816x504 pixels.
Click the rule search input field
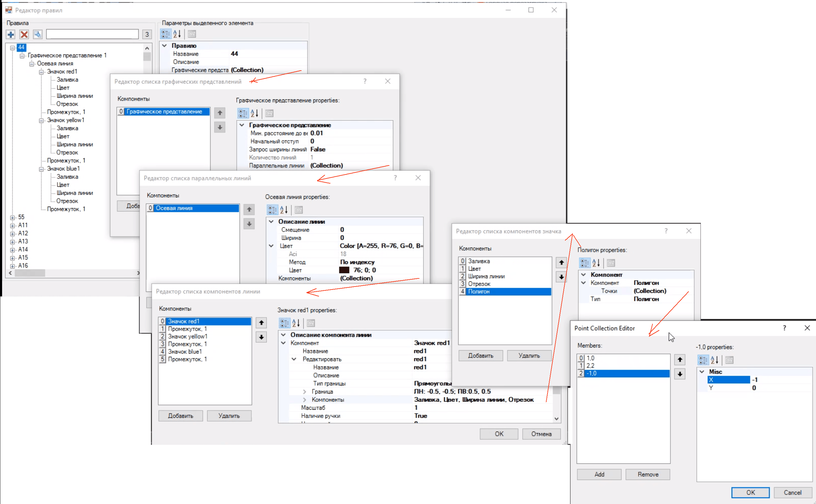92,34
